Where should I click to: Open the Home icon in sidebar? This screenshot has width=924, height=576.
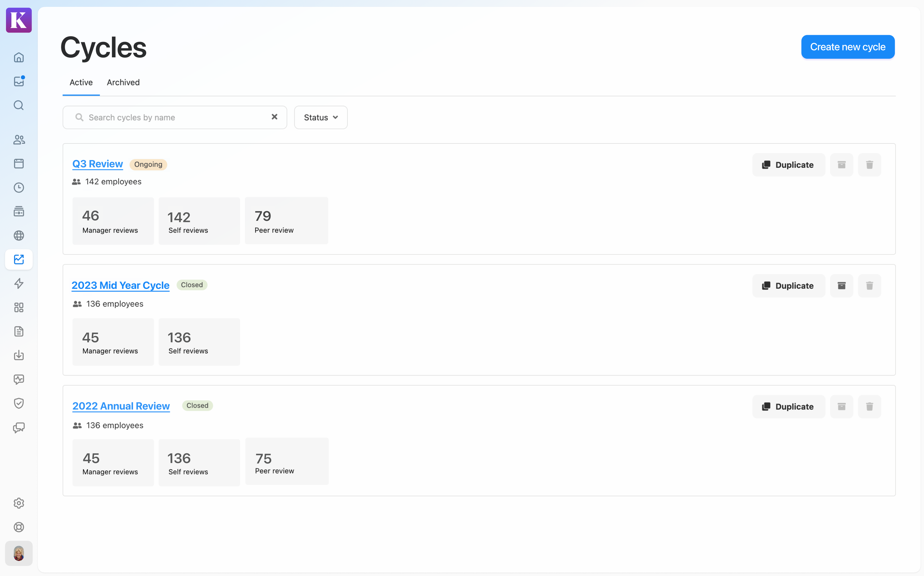click(x=19, y=58)
